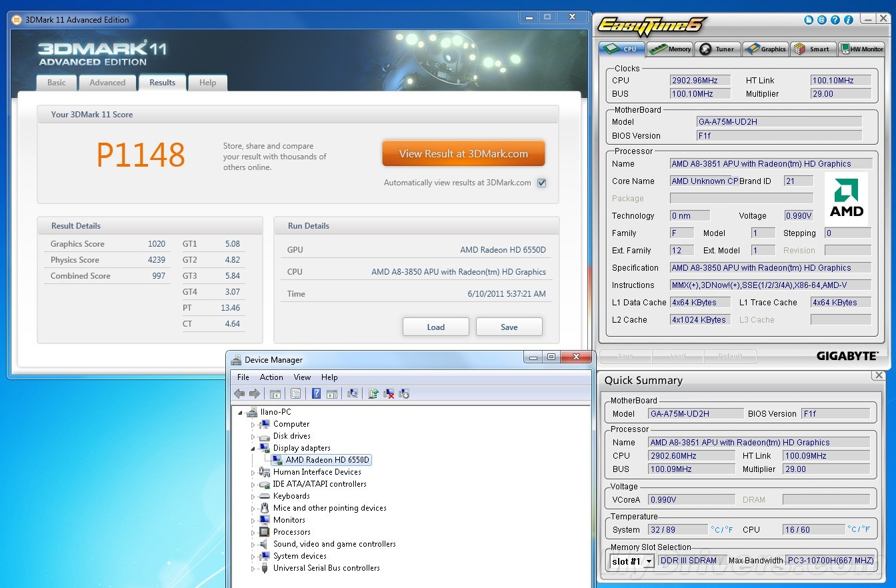Toggle Automatically view results at 3DMark.com checkbox

pos(541,183)
